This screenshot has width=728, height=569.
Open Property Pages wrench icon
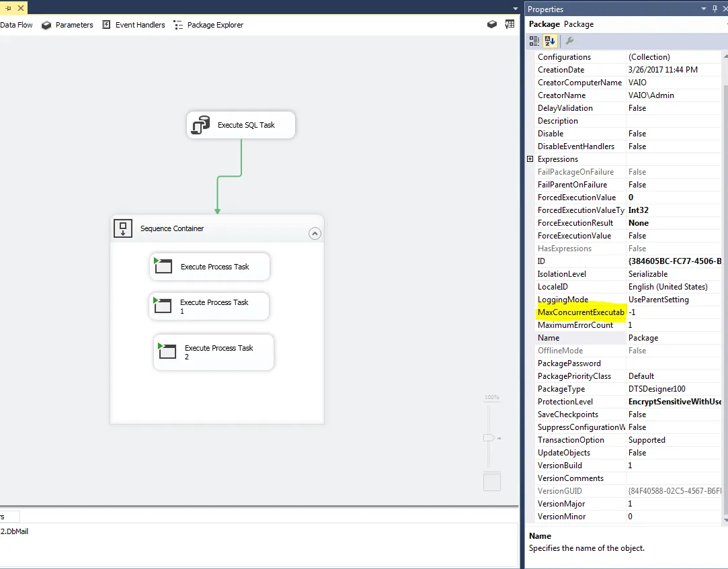(569, 41)
